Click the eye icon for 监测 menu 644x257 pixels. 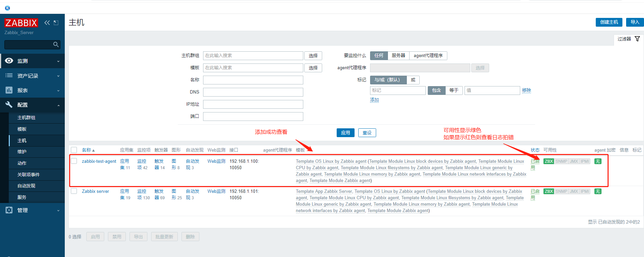(9, 61)
